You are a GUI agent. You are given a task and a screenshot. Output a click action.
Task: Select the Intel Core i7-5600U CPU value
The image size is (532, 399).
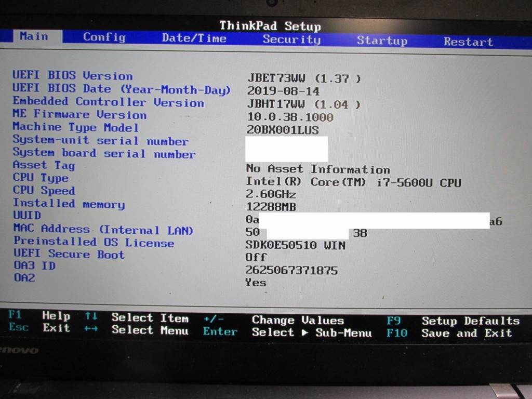[353, 182]
